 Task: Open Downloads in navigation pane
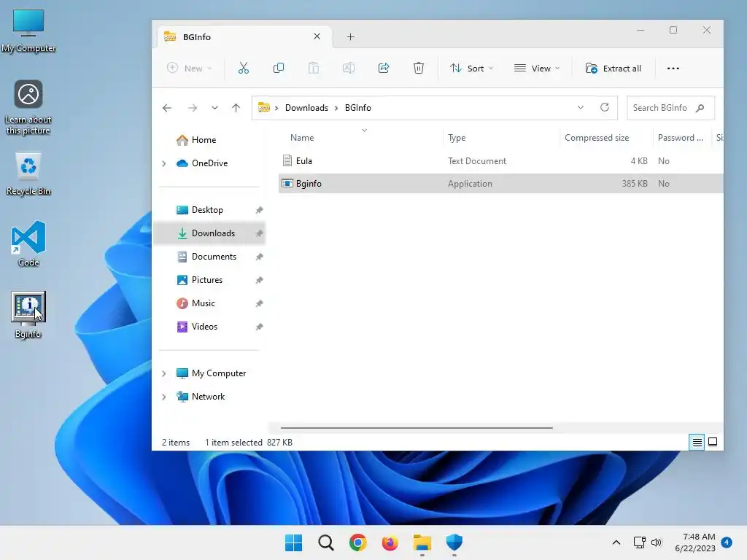coord(209,233)
